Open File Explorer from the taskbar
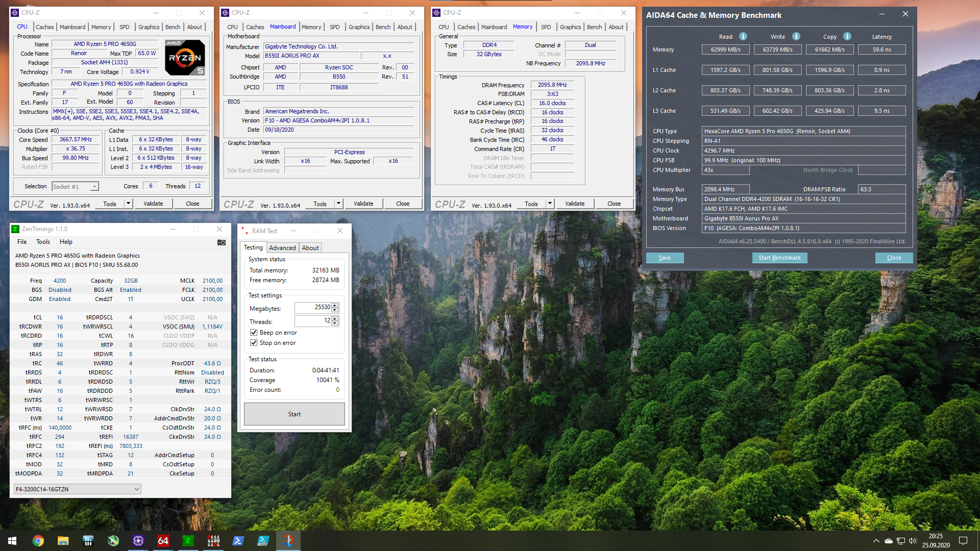Screen dimensions: 980x551 [x=63, y=541]
